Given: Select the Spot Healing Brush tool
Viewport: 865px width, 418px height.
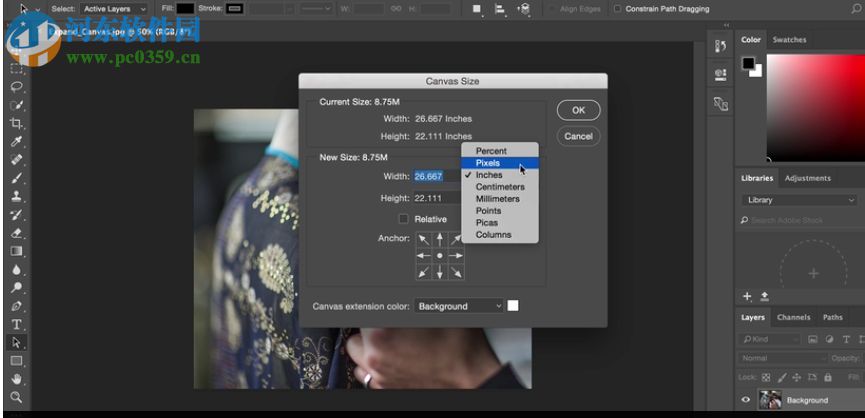Looking at the screenshot, I should click(x=17, y=160).
